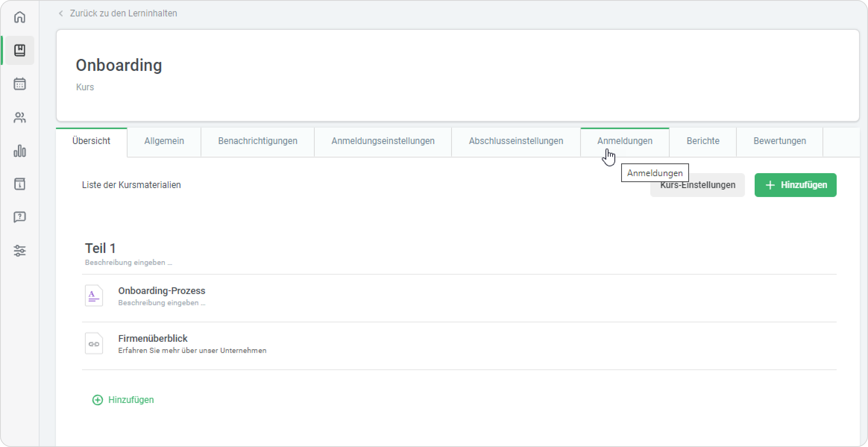Open the Benachrichtigungen tab
This screenshot has width=868, height=447.
point(258,141)
